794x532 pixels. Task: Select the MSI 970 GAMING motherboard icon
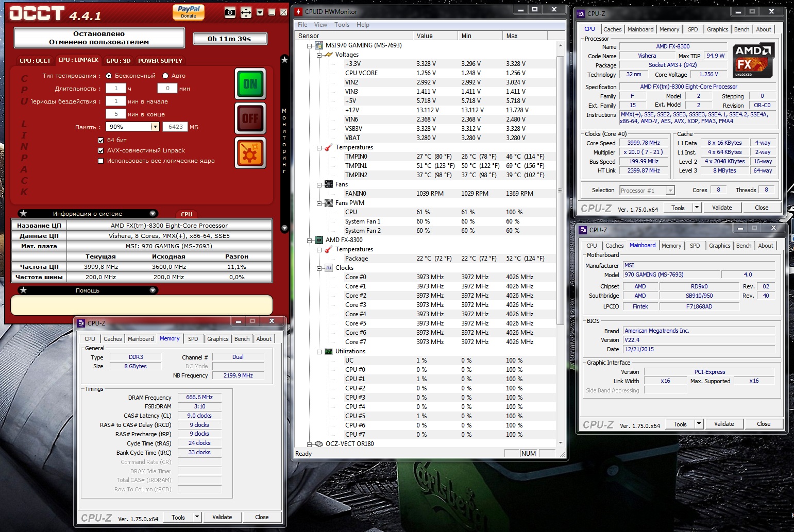click(x=318, y=45)
